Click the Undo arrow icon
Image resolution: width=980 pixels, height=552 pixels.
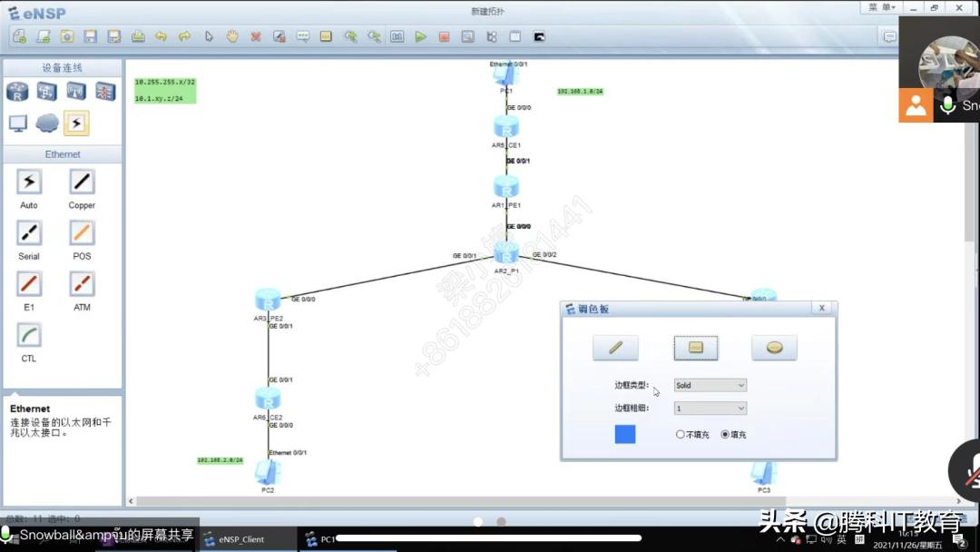tap(162, 36)
